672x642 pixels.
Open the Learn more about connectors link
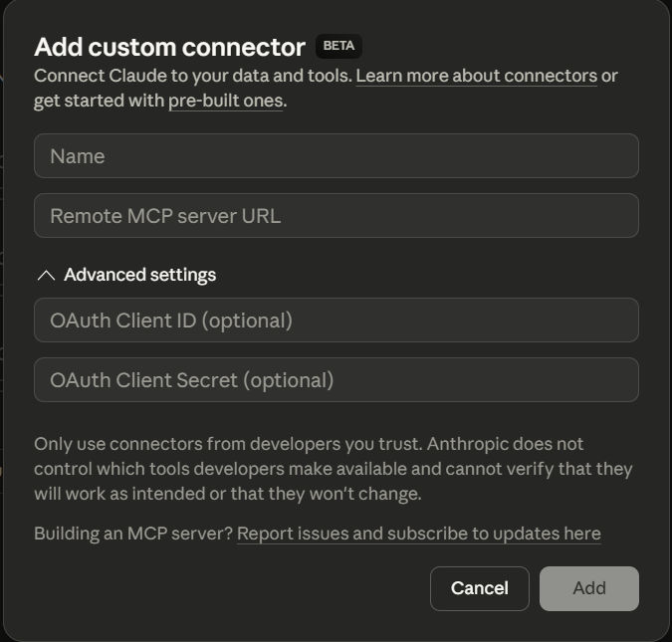[476, 76]
